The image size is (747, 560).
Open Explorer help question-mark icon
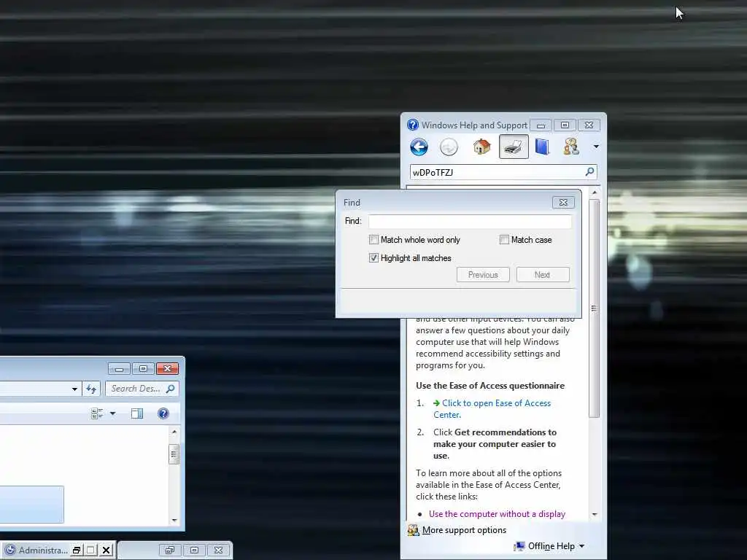(x=163, y=413)
